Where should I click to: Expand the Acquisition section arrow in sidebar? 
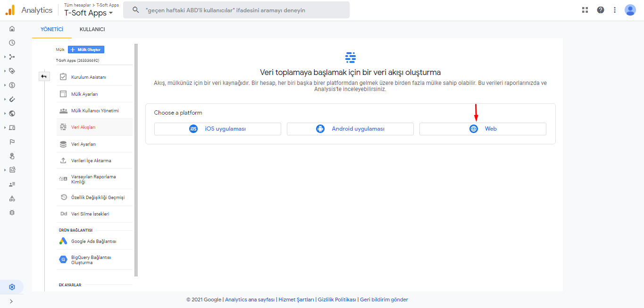point(5,57)
